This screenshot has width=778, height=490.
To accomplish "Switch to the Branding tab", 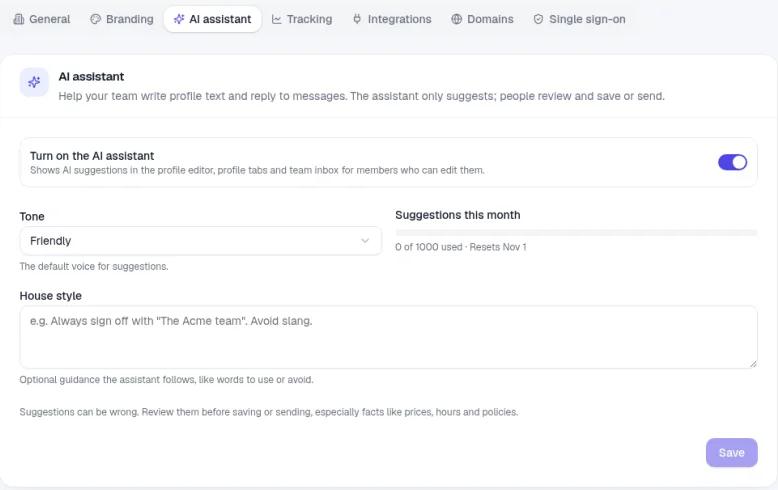I will pyautogui.click(x=122, y=19).
